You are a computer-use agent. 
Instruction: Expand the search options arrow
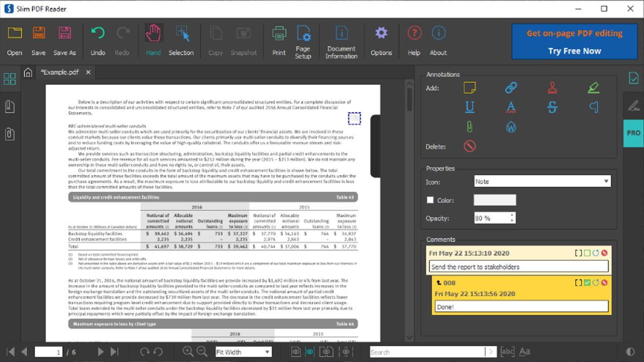click(x=492, y=352)
